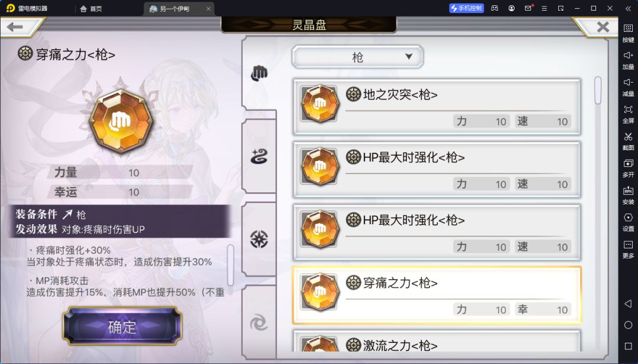Click the 激流之力<枪> orange gem thumbnail
The image size is (638, 364).
[320, 344]
